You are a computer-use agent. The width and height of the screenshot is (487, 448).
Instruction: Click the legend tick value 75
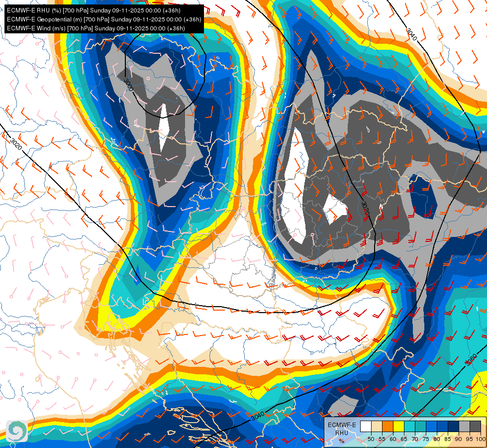(x=426, y=439)
